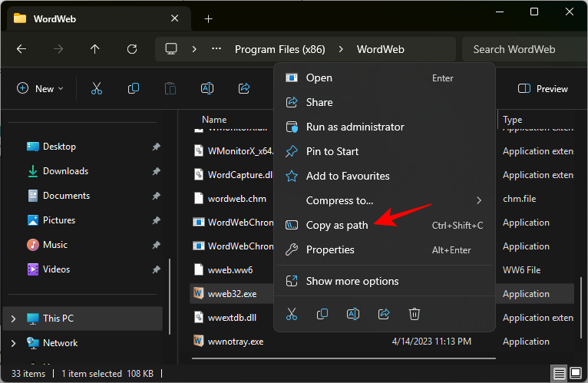
Task: Unpin Desktop using its pin icon
Action: [157, 147]
